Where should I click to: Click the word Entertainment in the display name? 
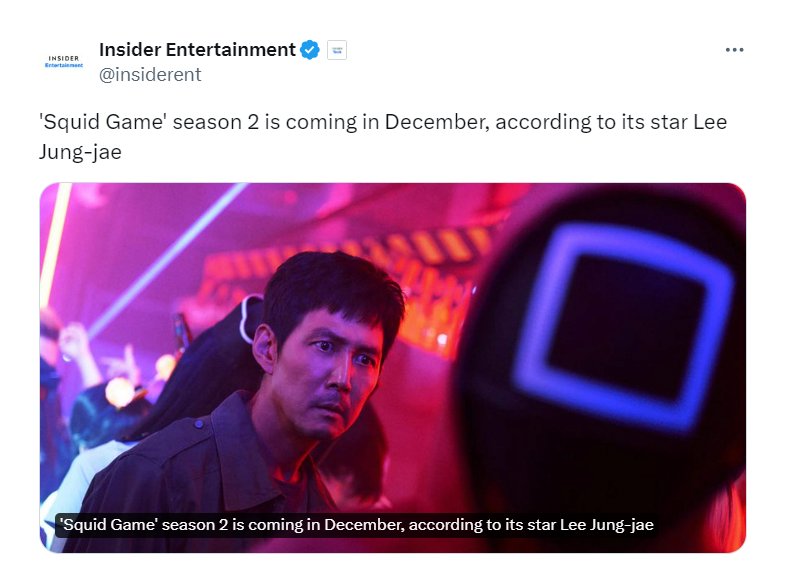230,50
